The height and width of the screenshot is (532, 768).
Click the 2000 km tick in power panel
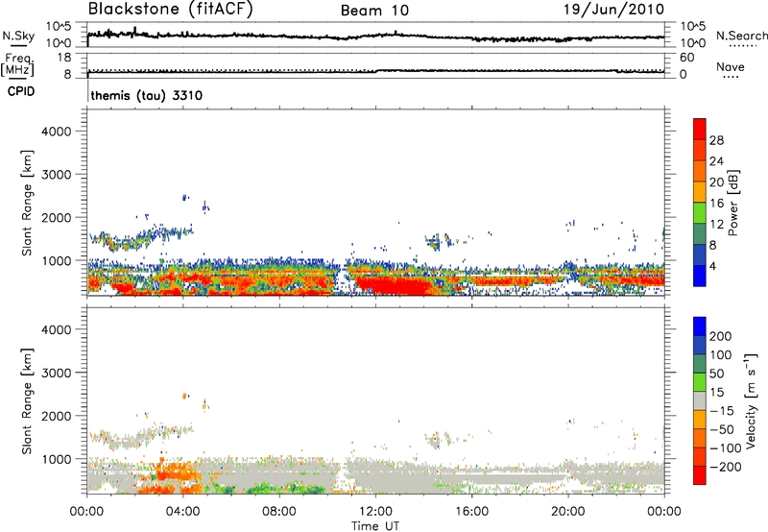click(x=57, y=217)
